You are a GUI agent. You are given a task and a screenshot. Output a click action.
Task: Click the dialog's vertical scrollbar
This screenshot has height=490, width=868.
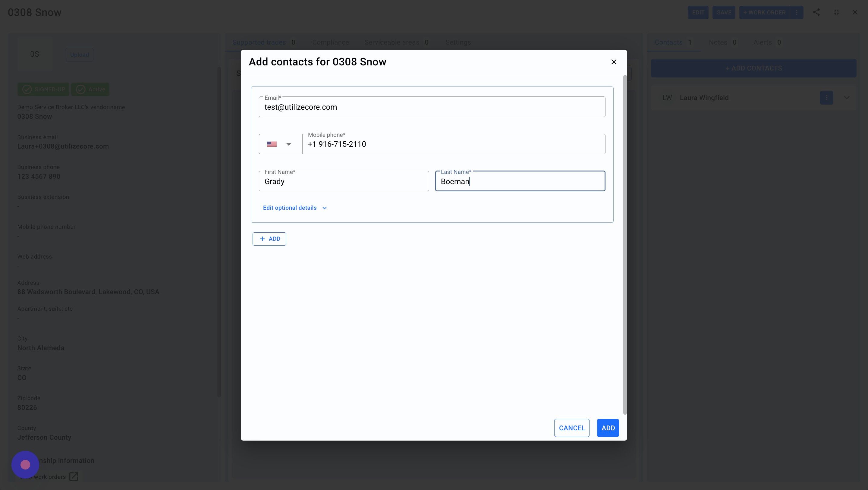(x=624, y=243)
